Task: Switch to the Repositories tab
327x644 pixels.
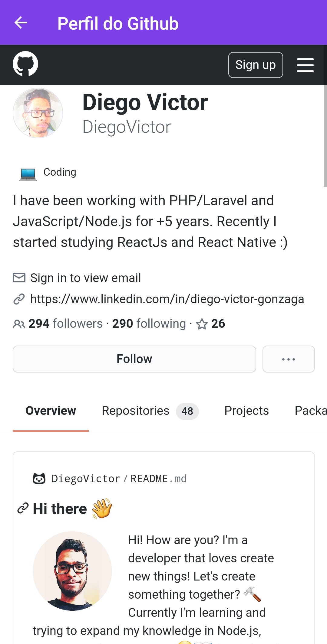Action: (x=150, y=411)
